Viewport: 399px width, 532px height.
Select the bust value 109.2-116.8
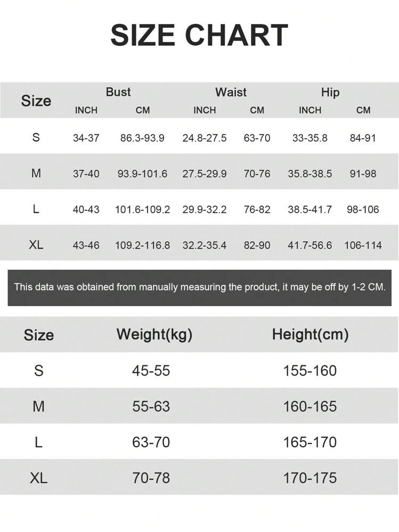[x=142, y=245]
